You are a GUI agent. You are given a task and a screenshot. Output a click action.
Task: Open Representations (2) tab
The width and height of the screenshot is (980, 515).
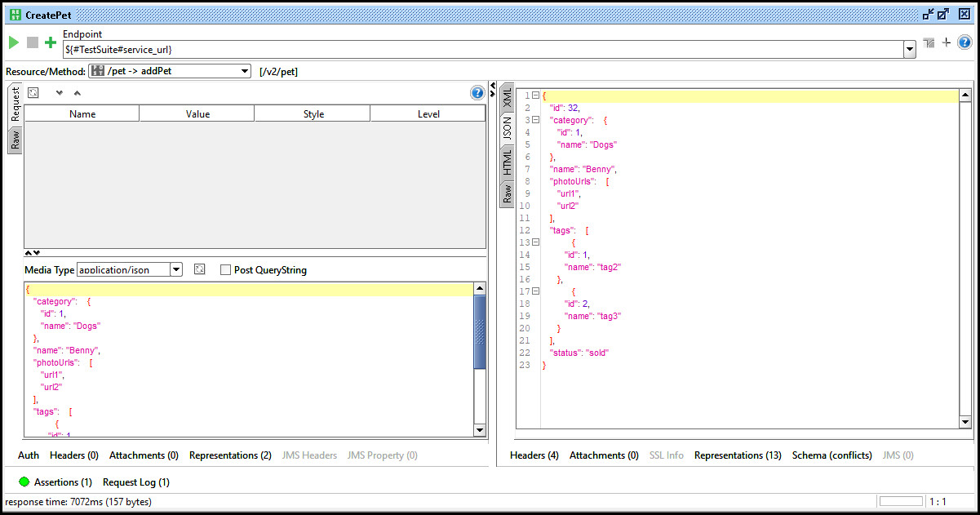click(x=230, y=455)
